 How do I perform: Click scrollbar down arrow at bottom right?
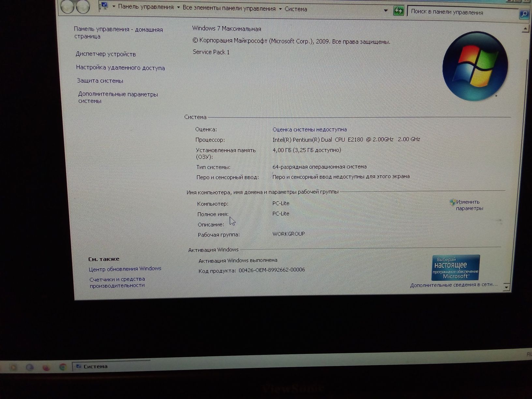506,287
